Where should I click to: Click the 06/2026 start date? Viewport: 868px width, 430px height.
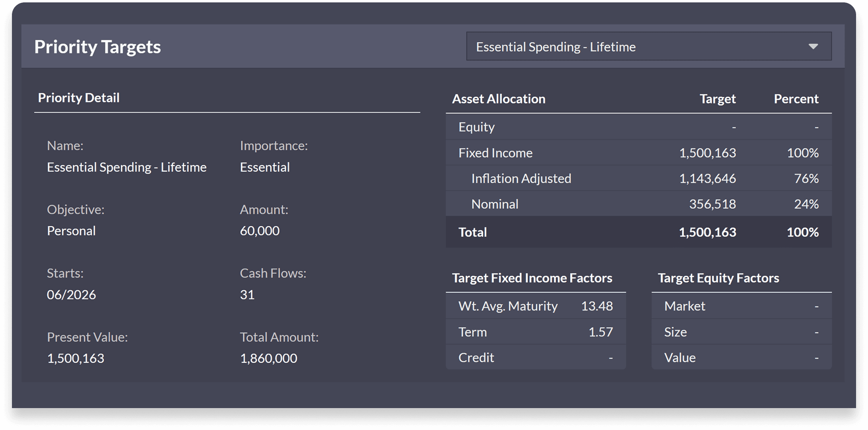71,295
